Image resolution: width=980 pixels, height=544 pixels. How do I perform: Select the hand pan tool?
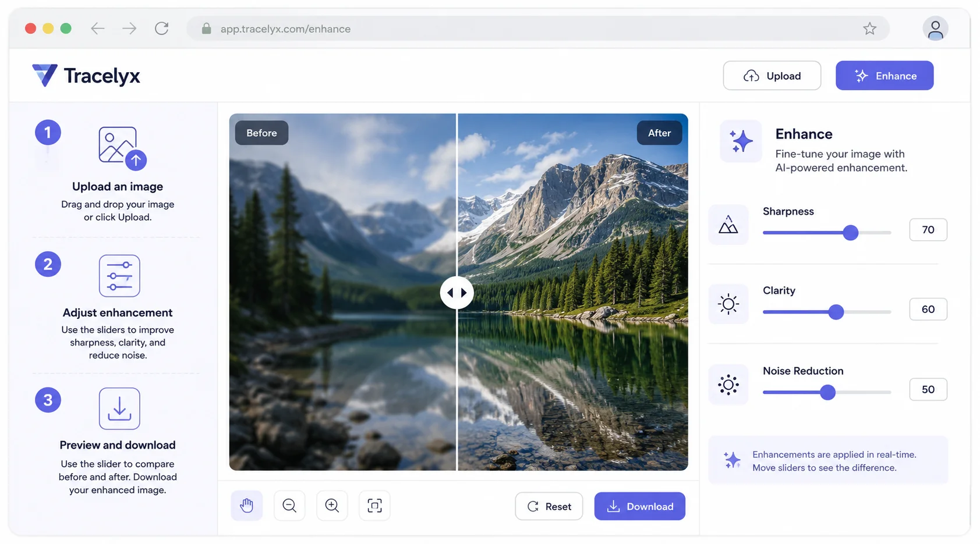coord(247,506)
